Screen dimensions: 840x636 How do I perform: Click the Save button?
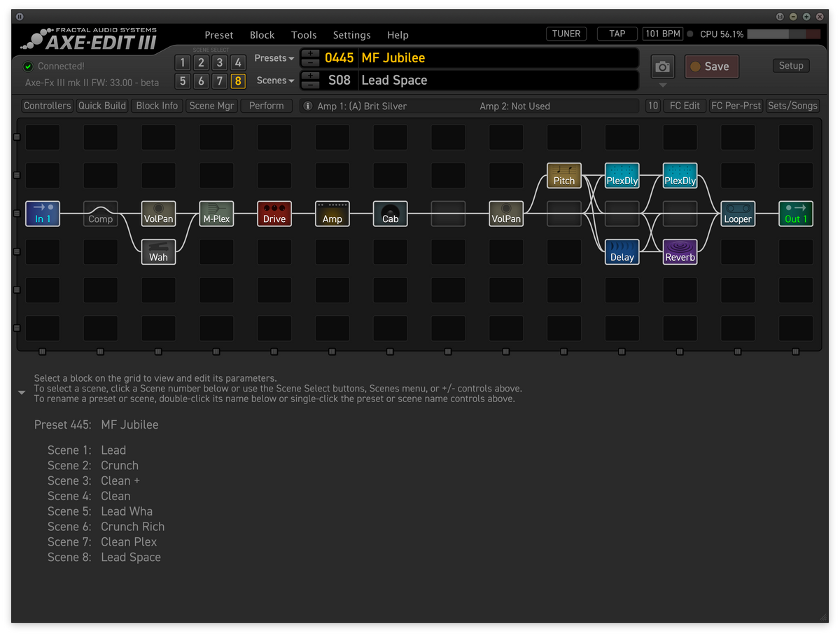click(x=711, y=67)
